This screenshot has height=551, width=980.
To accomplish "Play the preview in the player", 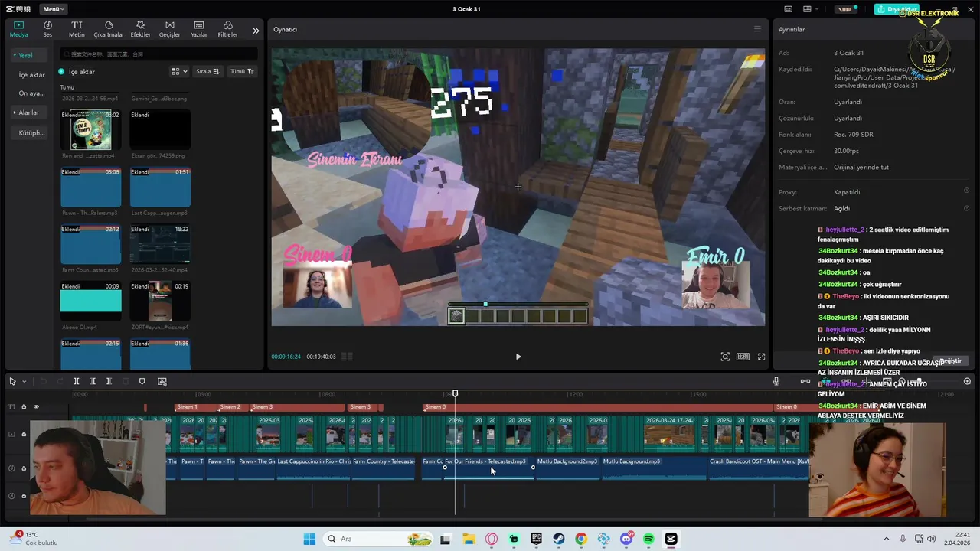I will 518,357.
